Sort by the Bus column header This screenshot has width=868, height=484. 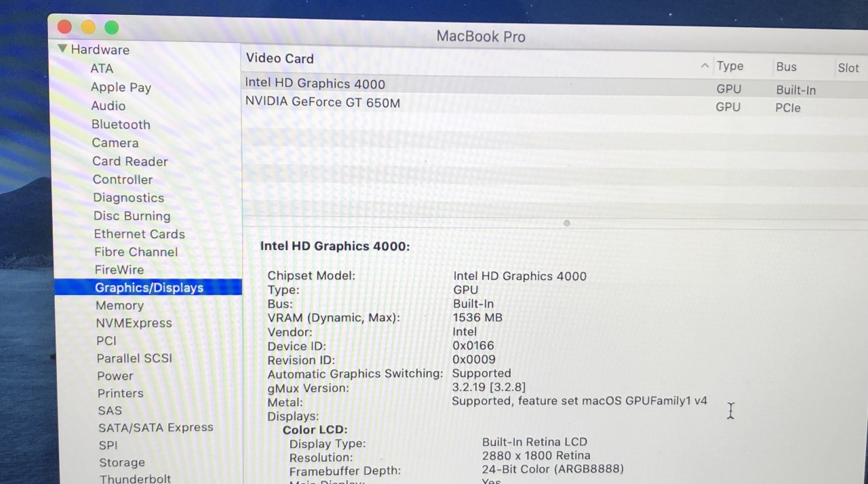(786, 66)
